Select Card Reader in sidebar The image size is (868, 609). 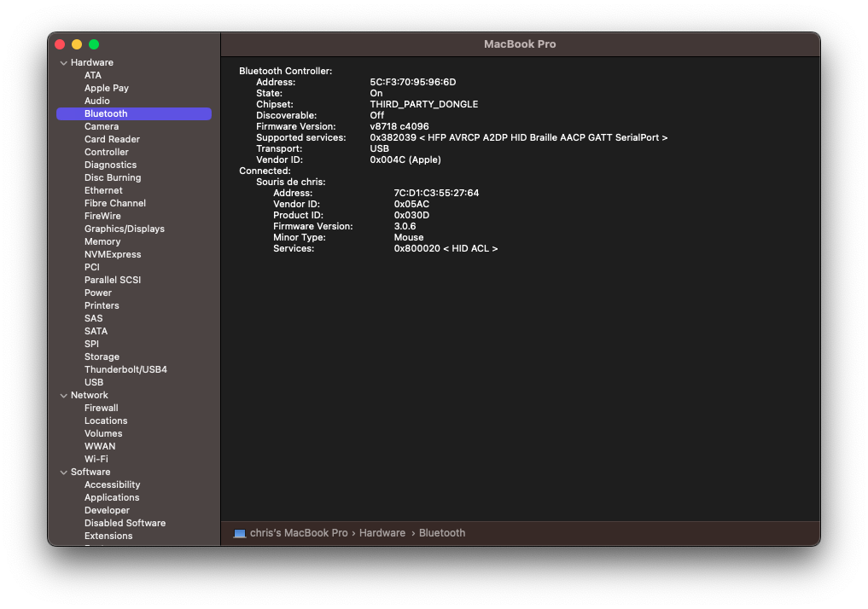112,139
